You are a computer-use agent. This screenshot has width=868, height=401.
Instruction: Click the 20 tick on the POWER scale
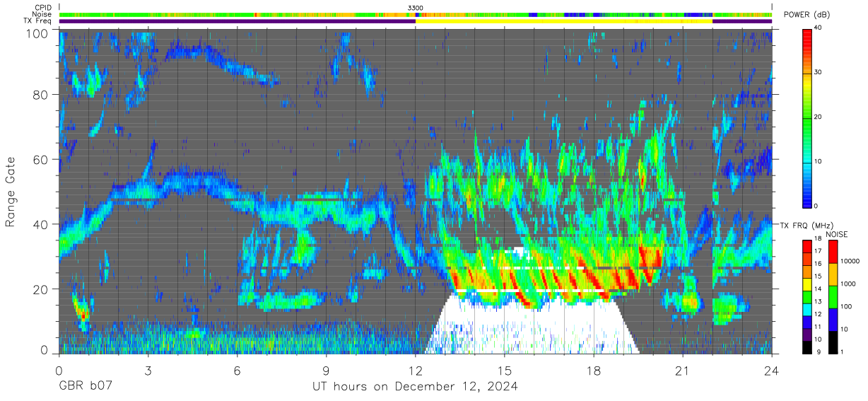coord(817,117)
